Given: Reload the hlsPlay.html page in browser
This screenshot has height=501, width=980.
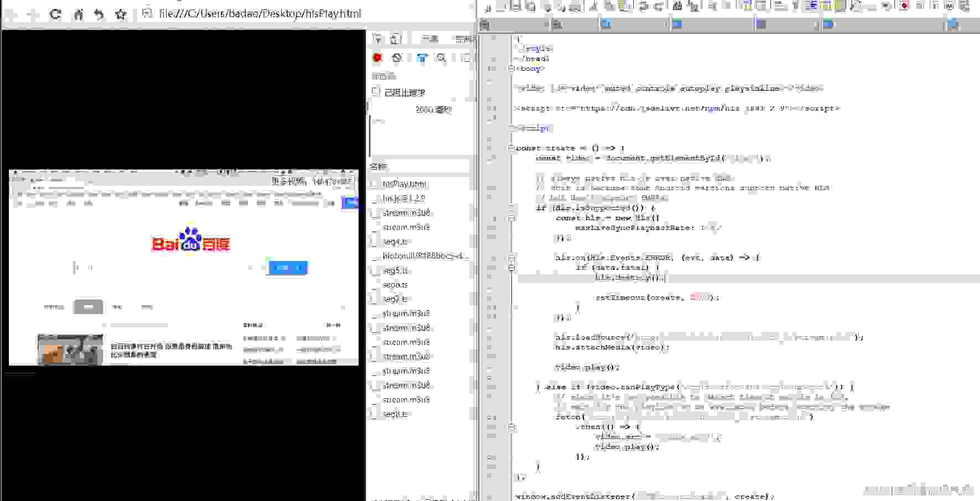Looking at the screenshot, I should pos(55,14).
